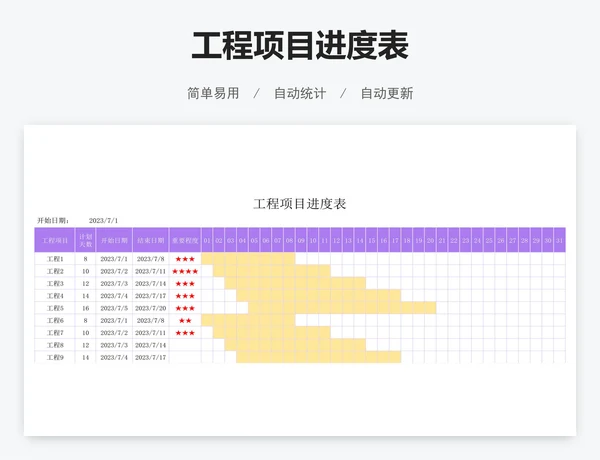This screenshot has height=460, width=600.
Task: Click the three-star rating in the 工程5 row
Action: click(x=185, y=308)
